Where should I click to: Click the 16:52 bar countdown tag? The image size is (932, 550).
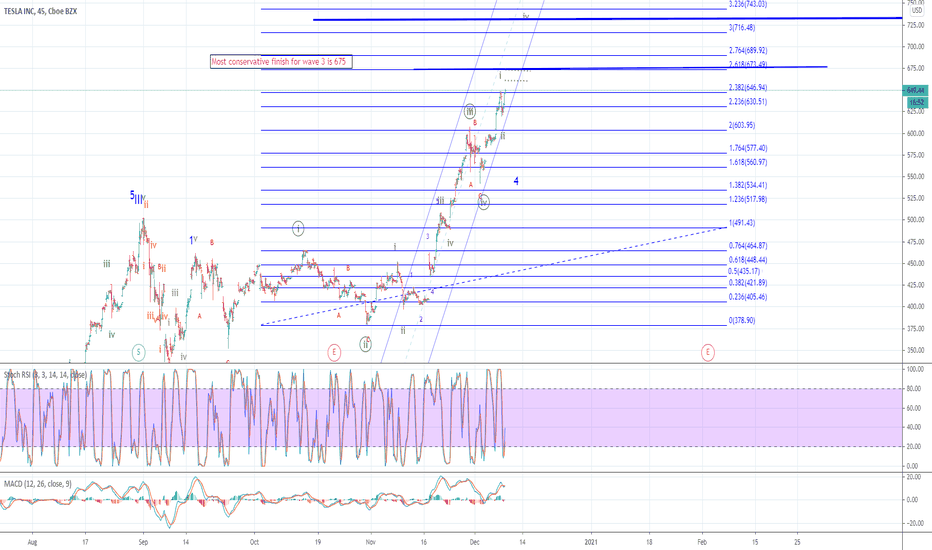point(916,102)
